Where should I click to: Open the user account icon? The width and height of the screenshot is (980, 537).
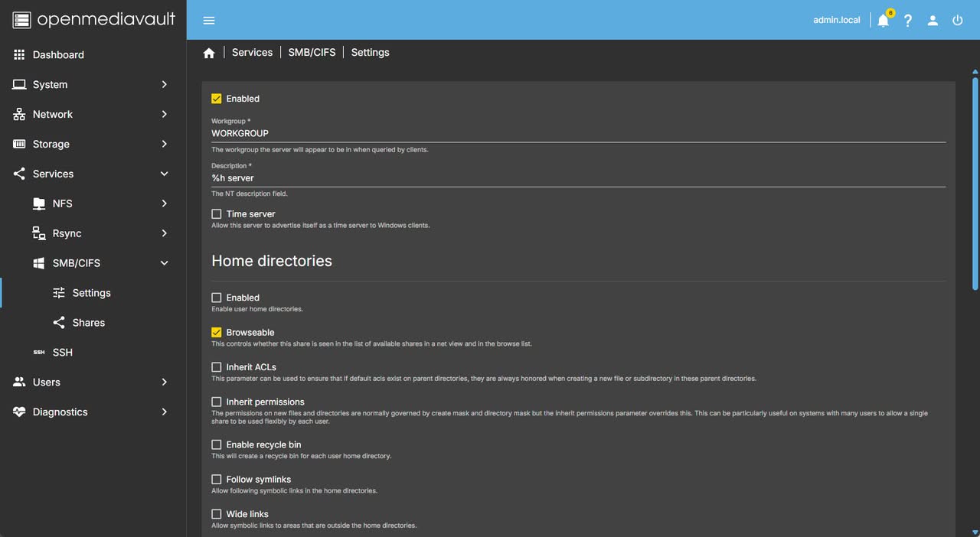coord(933,21)
